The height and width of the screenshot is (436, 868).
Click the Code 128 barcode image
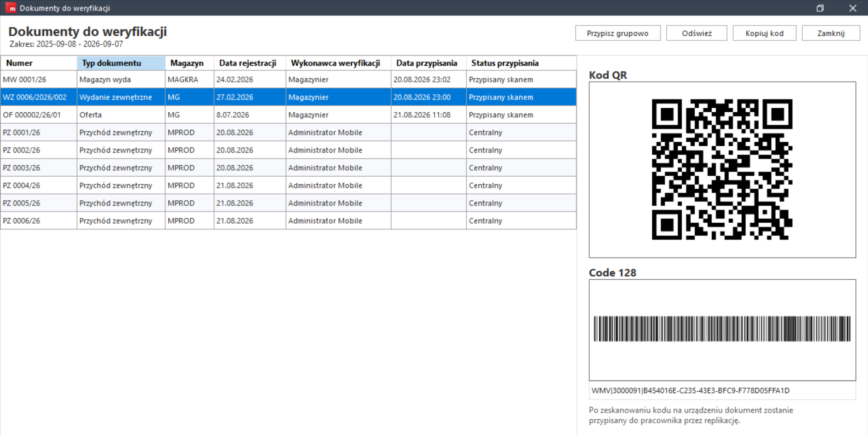coord(722,329)
